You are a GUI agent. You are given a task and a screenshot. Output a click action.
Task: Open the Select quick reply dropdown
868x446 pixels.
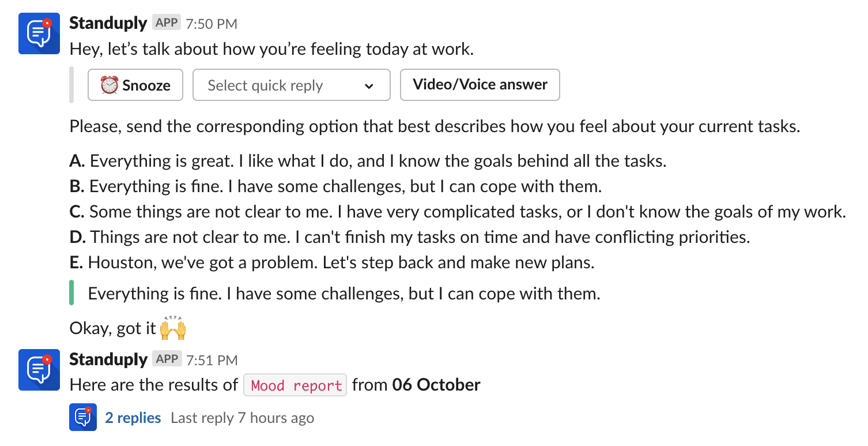291,85
